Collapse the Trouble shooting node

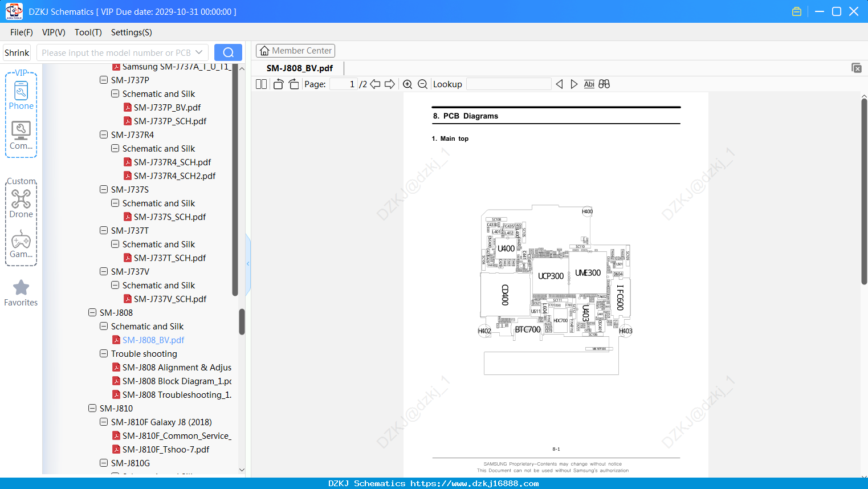(x=104, y=353)
